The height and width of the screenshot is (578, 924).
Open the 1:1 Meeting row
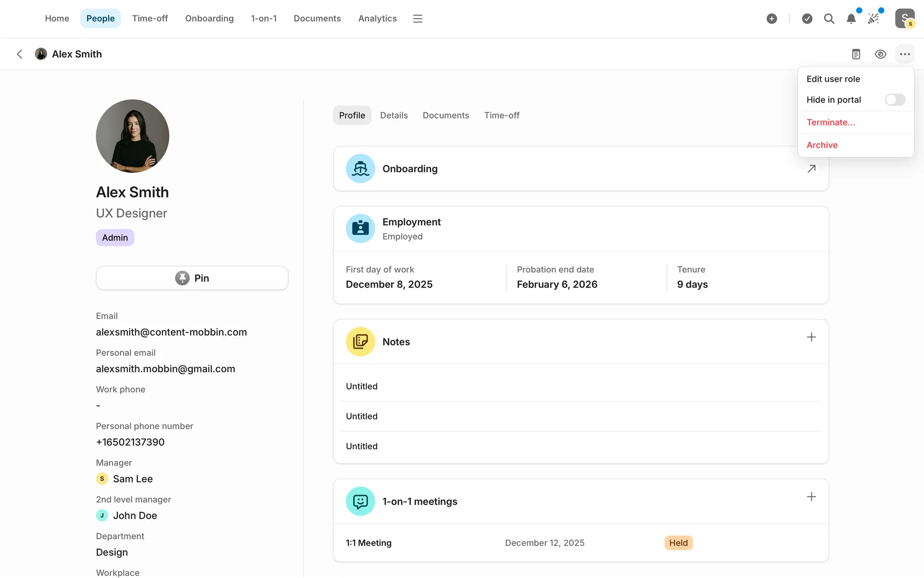(x=369, y=543)
